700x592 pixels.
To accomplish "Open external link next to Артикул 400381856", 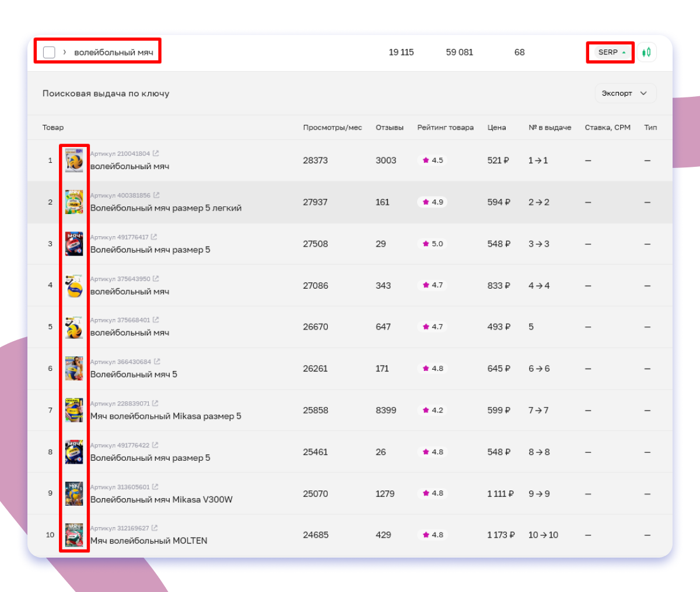I will pyautogui.click(x=156, y=195).
